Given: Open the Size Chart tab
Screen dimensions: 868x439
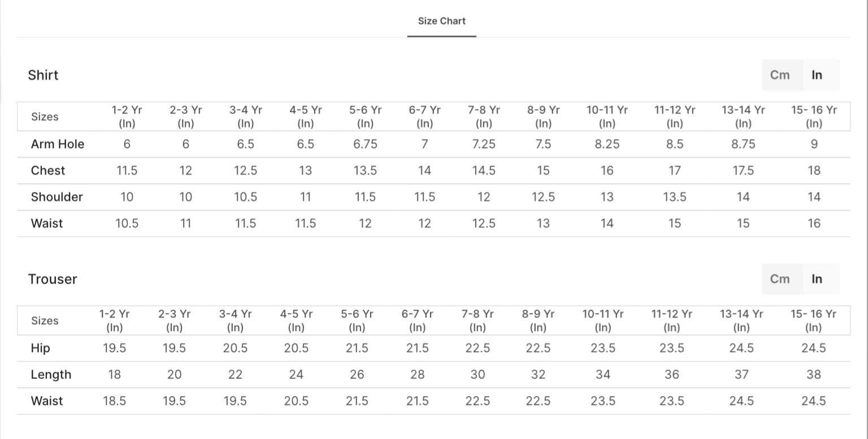Looking at the screenshot, I should pos(441,21).
